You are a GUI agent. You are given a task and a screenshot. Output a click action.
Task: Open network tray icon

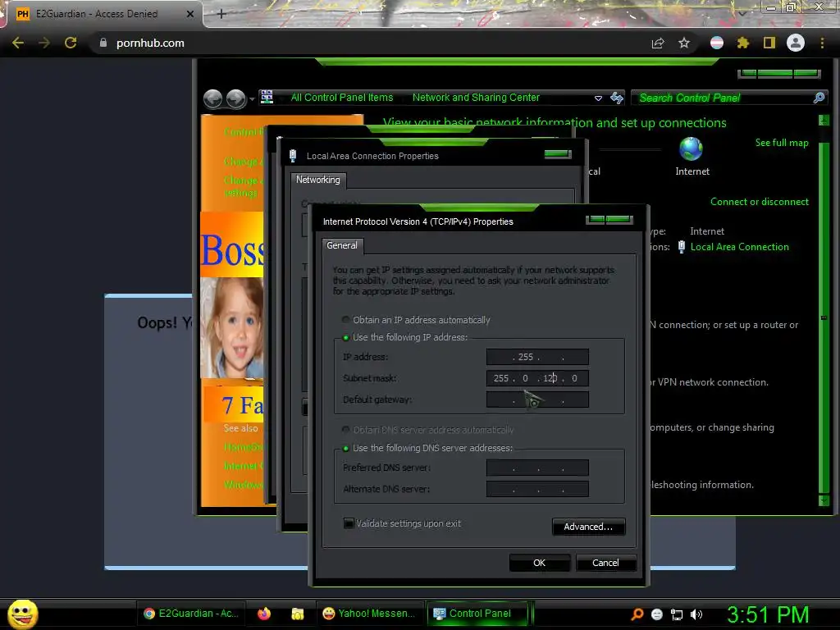[677, 614]
